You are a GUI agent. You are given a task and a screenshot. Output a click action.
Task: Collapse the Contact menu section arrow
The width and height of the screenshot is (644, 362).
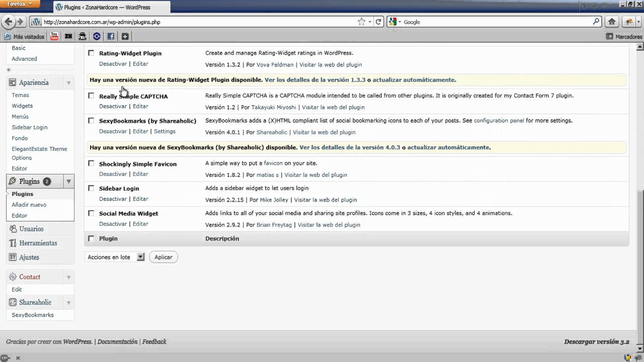coord(68,277)
